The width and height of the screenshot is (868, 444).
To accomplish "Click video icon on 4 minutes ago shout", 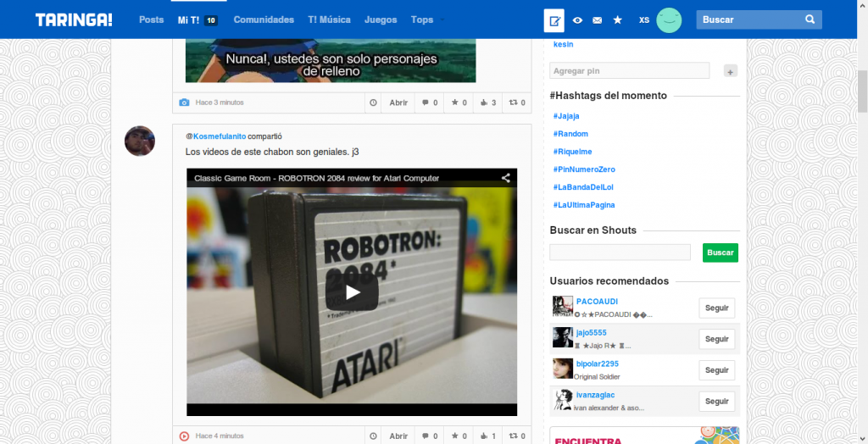I will tap(184, 436).
